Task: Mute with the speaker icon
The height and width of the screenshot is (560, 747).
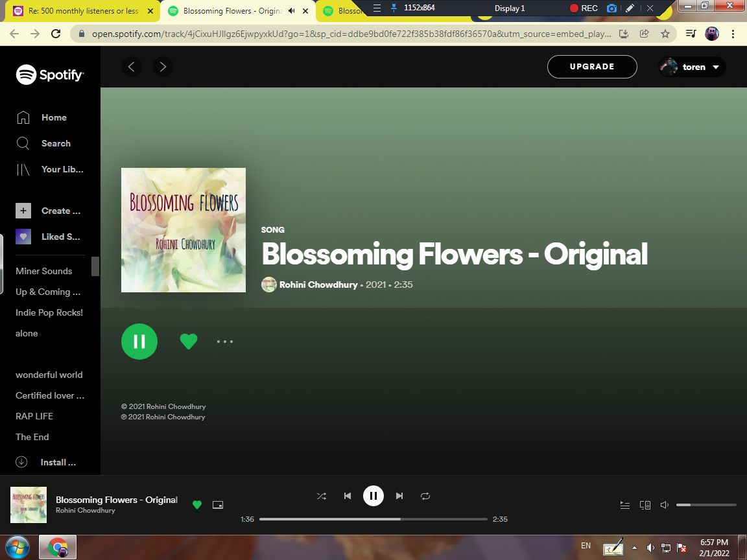Action: (665, 505)
